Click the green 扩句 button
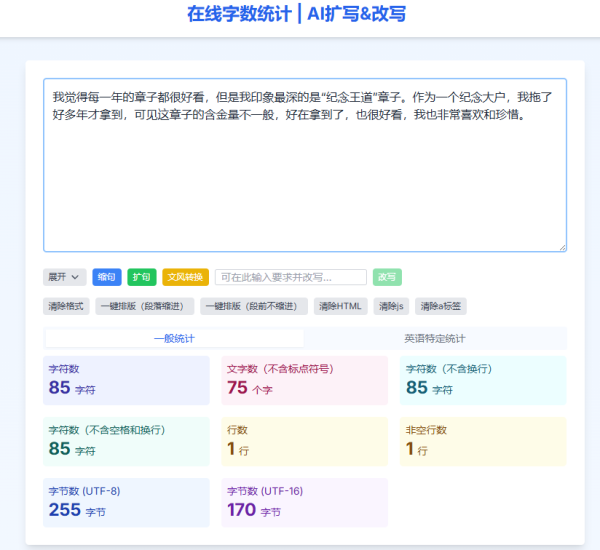Screen dimensions: 600x550 coord(142,277)
